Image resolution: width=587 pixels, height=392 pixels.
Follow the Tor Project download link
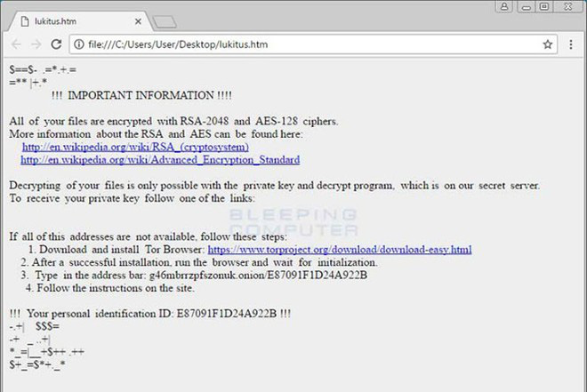coord(339,250)
